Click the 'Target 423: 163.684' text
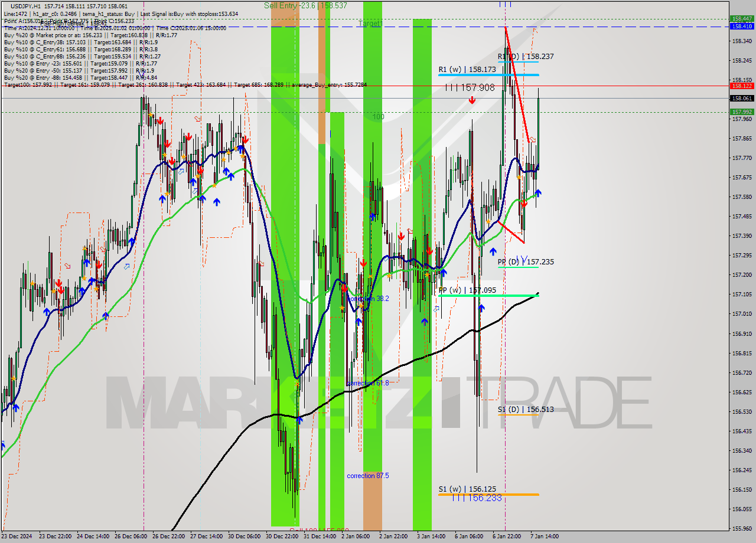The height and width of the screenshot is (543, 756). 200,84
